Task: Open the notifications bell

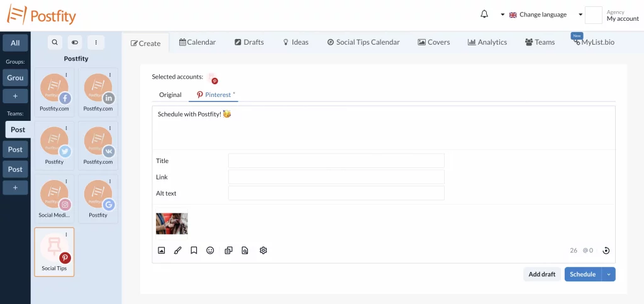Action: click(484, 14)
